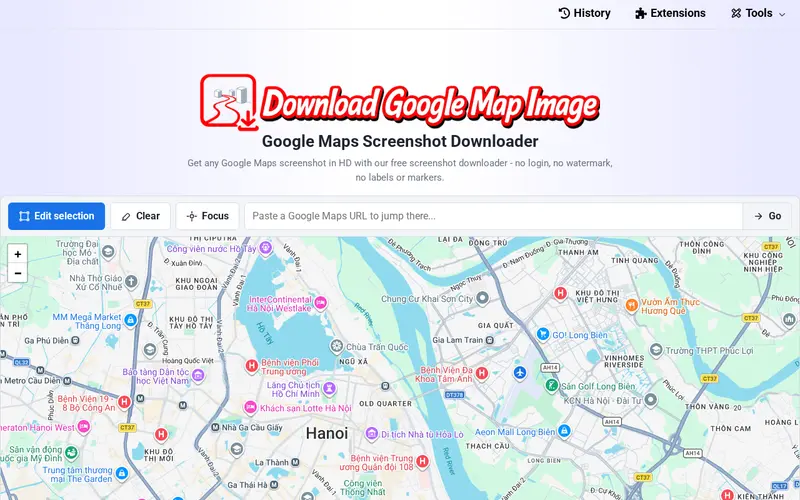Image resolution: width=800 pixels, height=500 pixels.
Task: Click the Trường THPT Phúc Lợi school marker
Action: [x=656, y=350]
